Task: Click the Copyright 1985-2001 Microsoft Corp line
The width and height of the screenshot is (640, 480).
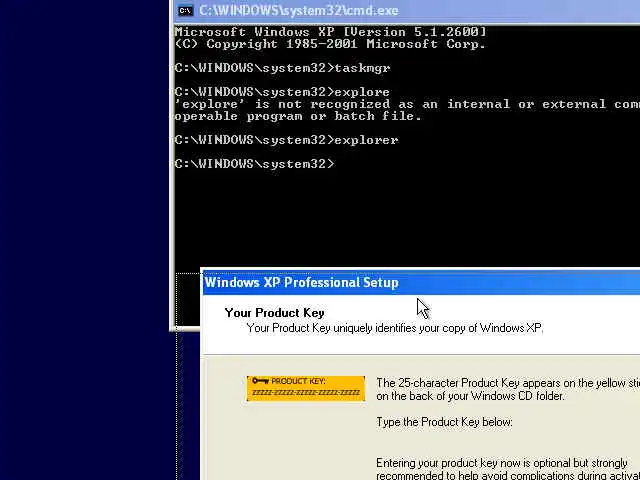Action: point(331,44)
